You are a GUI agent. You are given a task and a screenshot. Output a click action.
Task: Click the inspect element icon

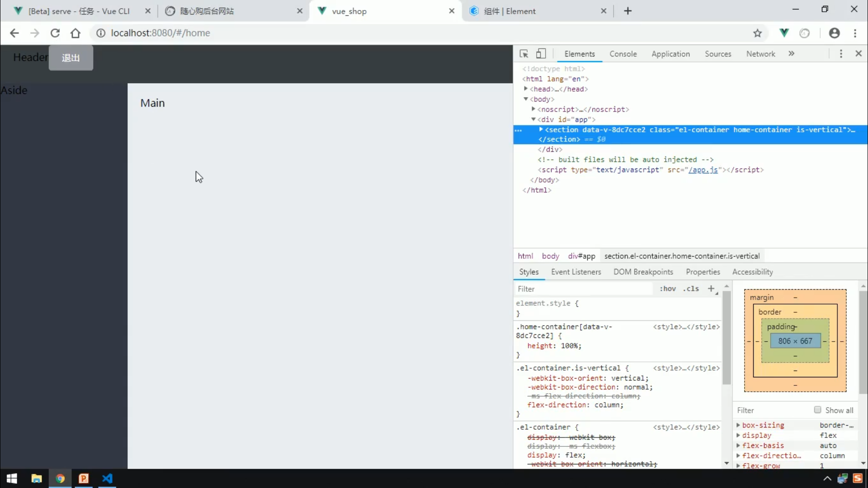pos(524,54)
